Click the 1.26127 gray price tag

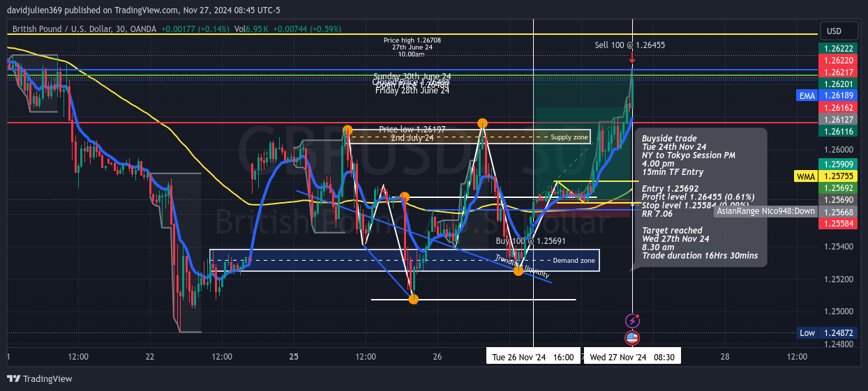[x=838, y=120]
